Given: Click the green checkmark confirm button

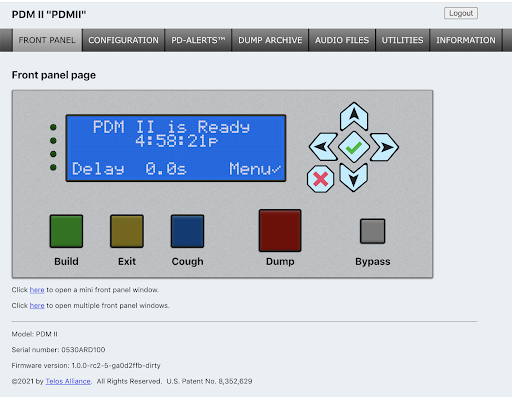Looking at the screenshot, I should coord(354,147).
